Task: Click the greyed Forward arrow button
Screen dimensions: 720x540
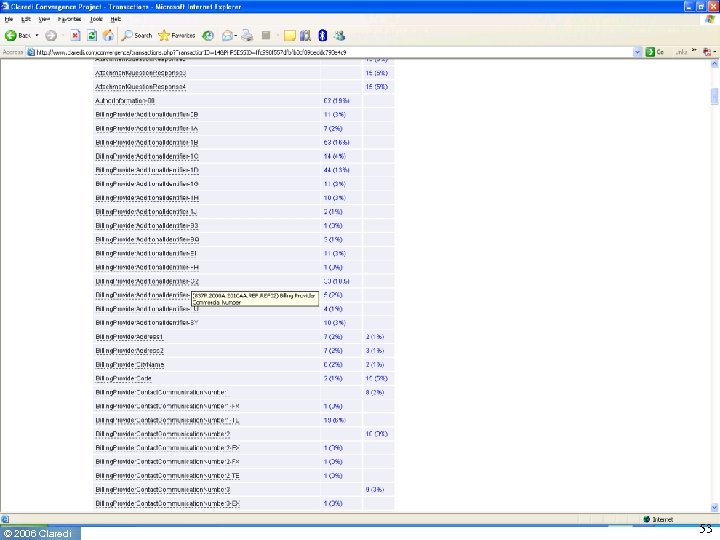Action: [51, 35]
